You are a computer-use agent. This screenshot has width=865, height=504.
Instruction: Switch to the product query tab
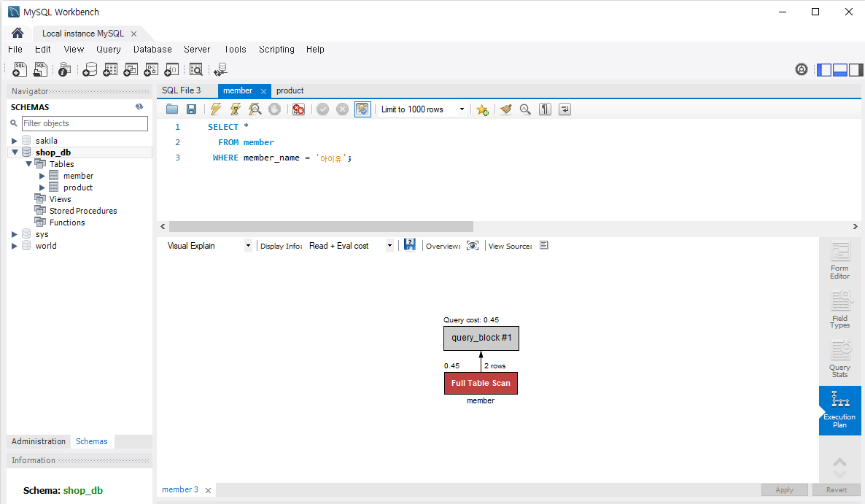[x=290, y=90]
